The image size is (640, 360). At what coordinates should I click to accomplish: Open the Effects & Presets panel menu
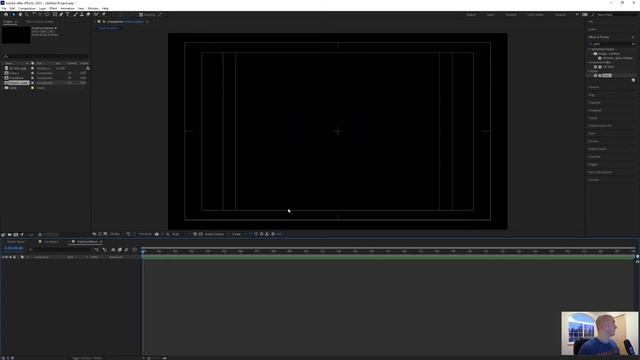633,37
